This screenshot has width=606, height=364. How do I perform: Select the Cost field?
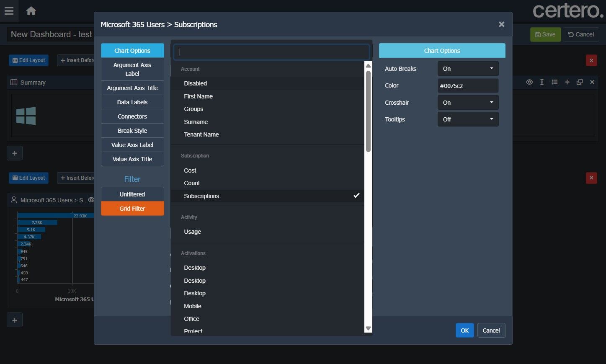tap(267, 170)
